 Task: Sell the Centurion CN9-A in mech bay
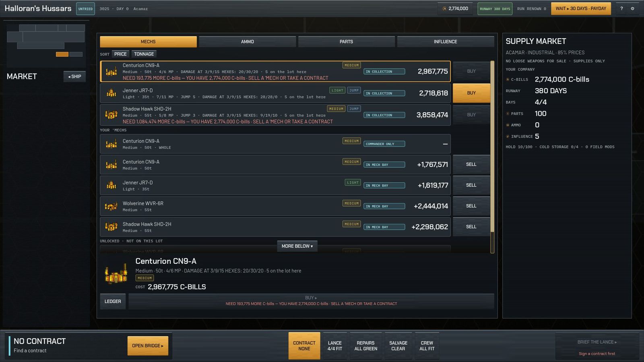pos(471,165)
